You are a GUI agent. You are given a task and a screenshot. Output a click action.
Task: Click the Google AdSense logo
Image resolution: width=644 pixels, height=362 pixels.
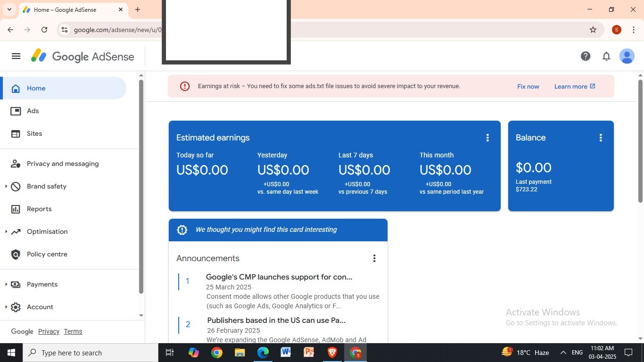click(x=83, y=57)
